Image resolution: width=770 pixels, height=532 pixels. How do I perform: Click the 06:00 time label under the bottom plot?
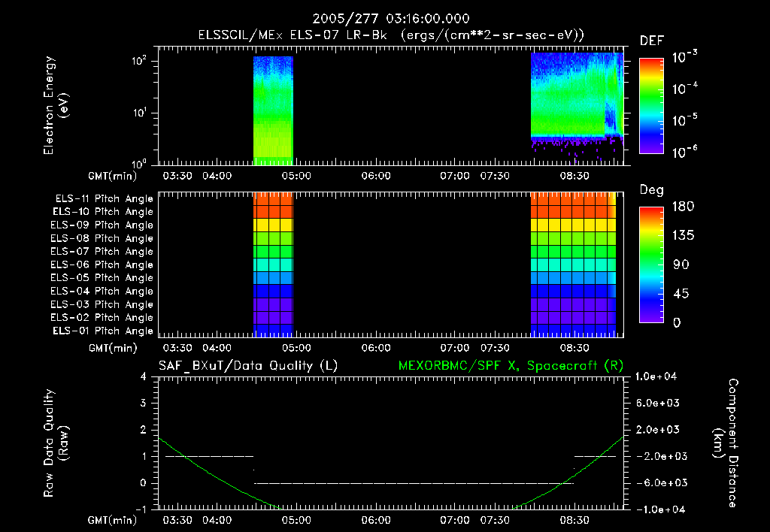376,520
